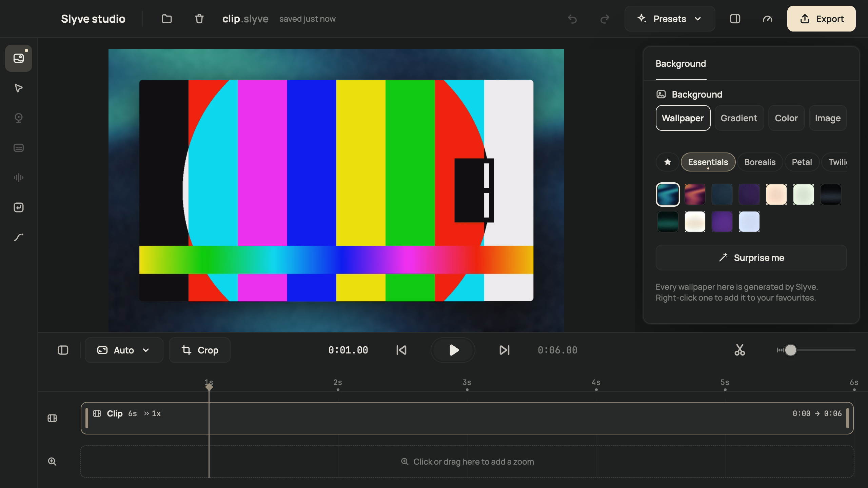
Task: Pick the dark teal wallpaper in second row
Action: tap(668, 222)
